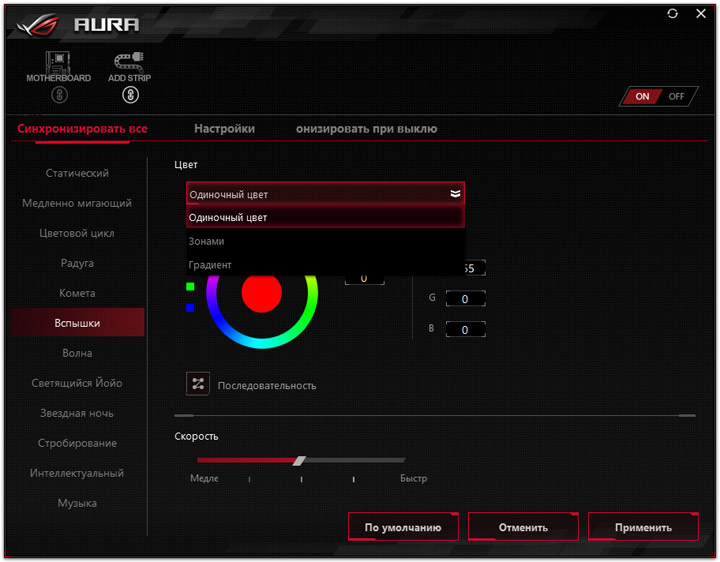This screenshot has width=720, height=562.
Task: Click the Применить button
Action: tap(643, 527)
